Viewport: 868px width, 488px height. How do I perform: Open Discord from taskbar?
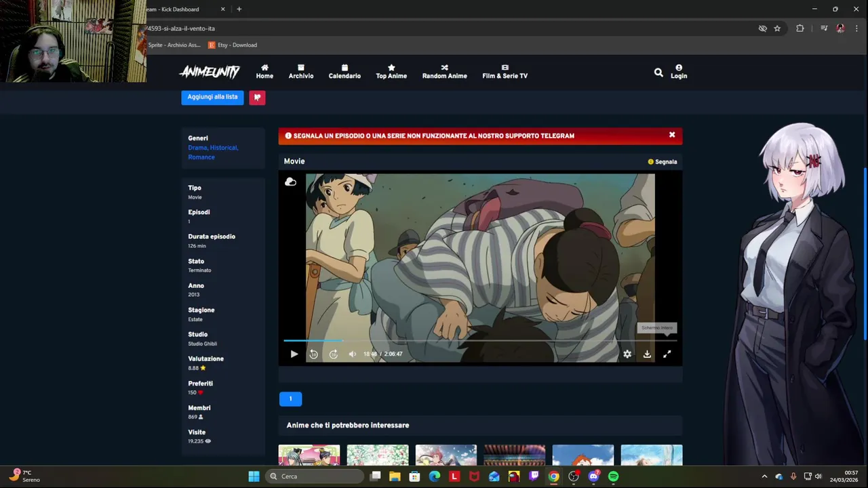click(x=593, y=476)
